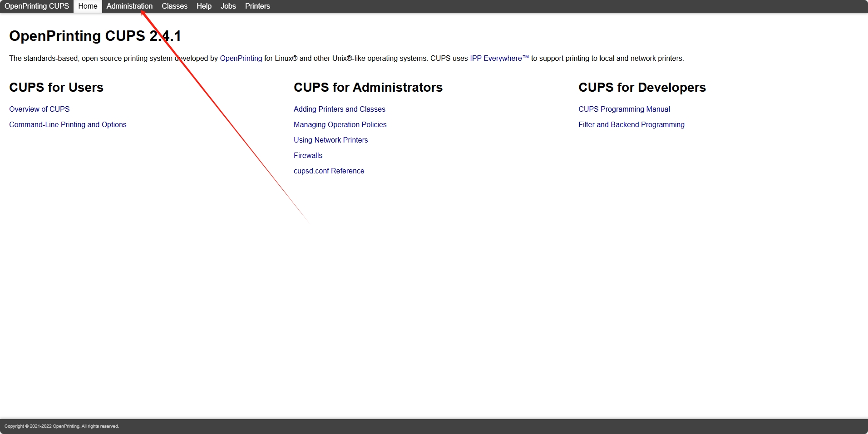The height and width of the screenshot is (434, 868).
Task: Open Filter and Backend Programming link
Action: [631, 124]
